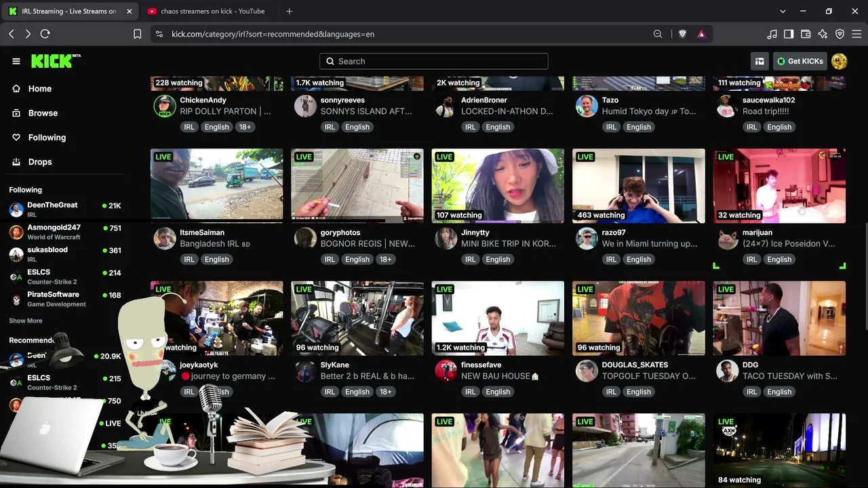This screenshot has width=868, height=488.
Task: Click ChickenAndy's channel avatar
Action: tap(165, 106)
